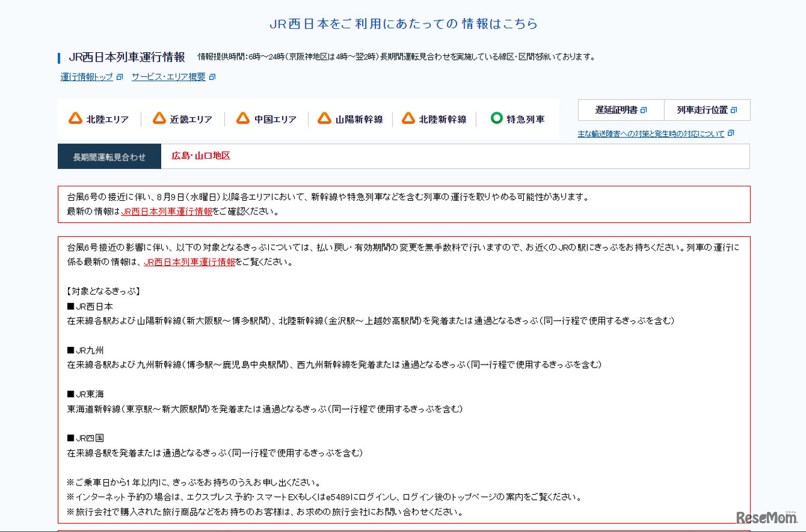Click the 山陽新幹線 warning triangle icon
This screenshot has width=806, height=532.
click(x=325, y=118)
